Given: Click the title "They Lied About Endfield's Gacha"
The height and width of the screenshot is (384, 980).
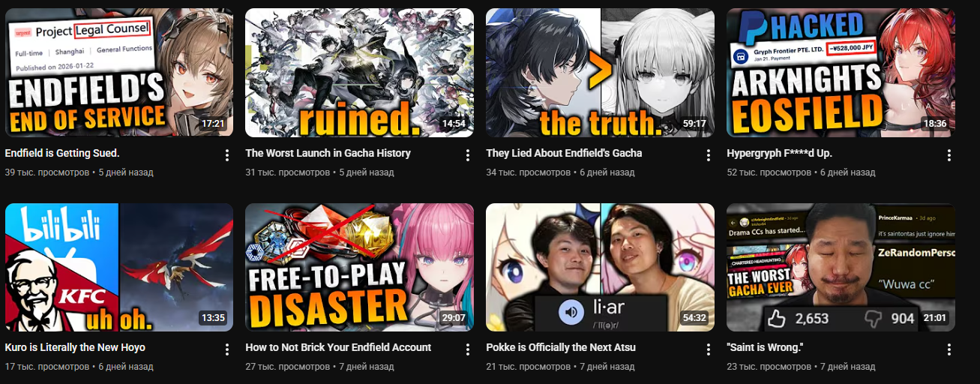Looking at the screenshot, I should [564, 153].
